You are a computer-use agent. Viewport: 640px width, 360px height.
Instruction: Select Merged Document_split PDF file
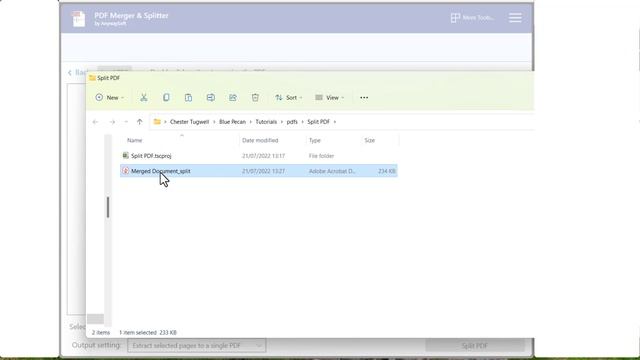259,171
